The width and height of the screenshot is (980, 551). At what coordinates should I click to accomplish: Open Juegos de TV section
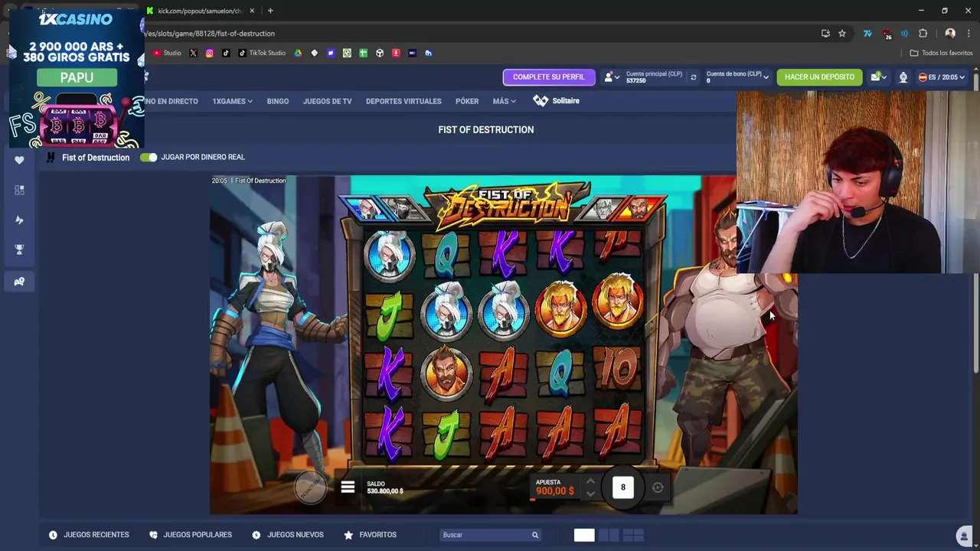pyautogui.click(x=327, y=101)
